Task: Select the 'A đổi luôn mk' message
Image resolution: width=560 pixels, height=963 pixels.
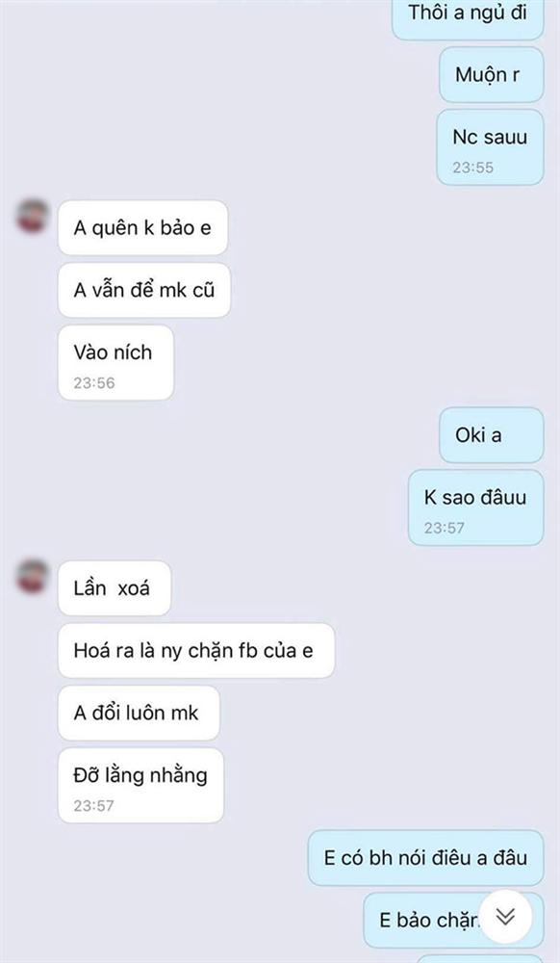Action: click(x=139, y=713)
